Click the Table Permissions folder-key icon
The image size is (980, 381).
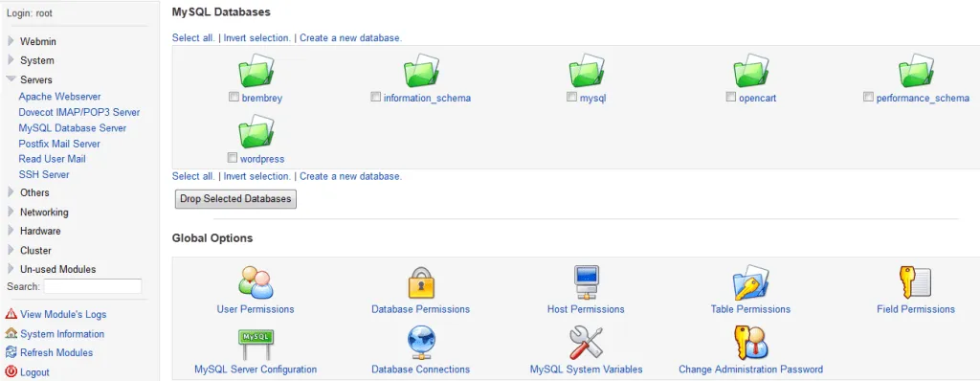click(750, 282)
